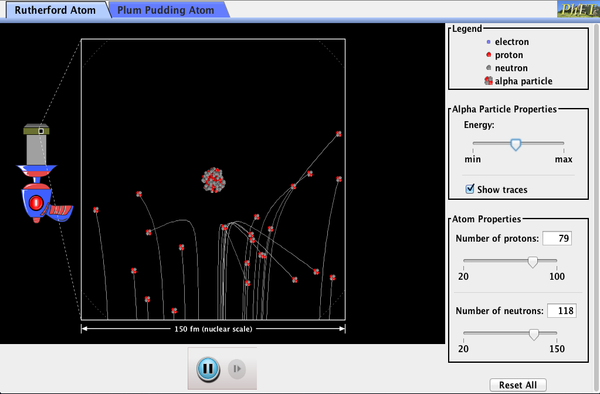Click the Number of protons slider thumb
Screen dimensions: 600x394
(x=532, y=262)
